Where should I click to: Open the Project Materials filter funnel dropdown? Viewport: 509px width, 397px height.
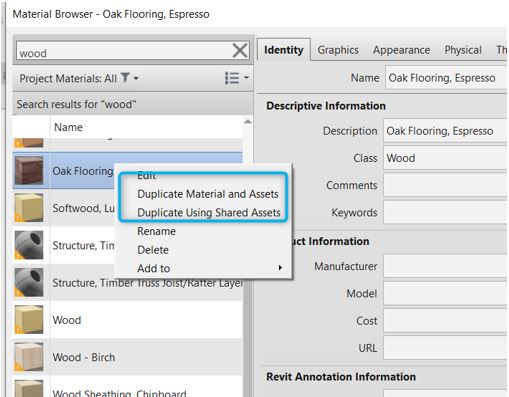click(129, 78)
